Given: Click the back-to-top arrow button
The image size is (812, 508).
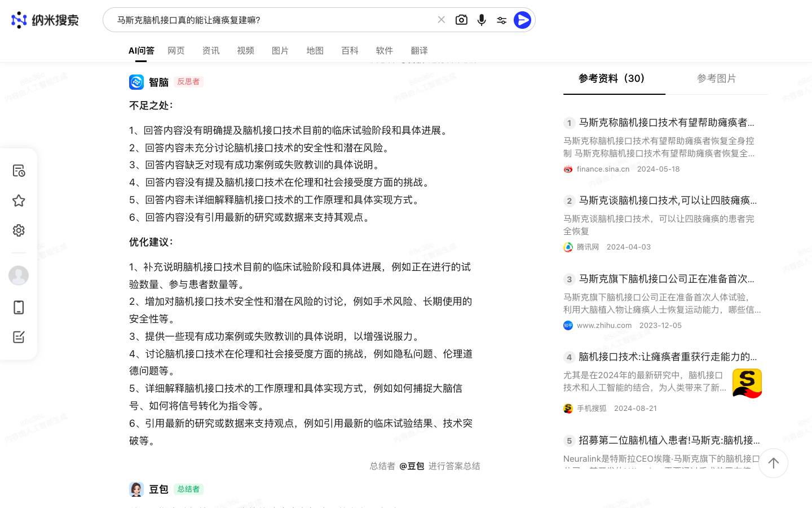Looking at the screenshot, I should coord(774,463).
